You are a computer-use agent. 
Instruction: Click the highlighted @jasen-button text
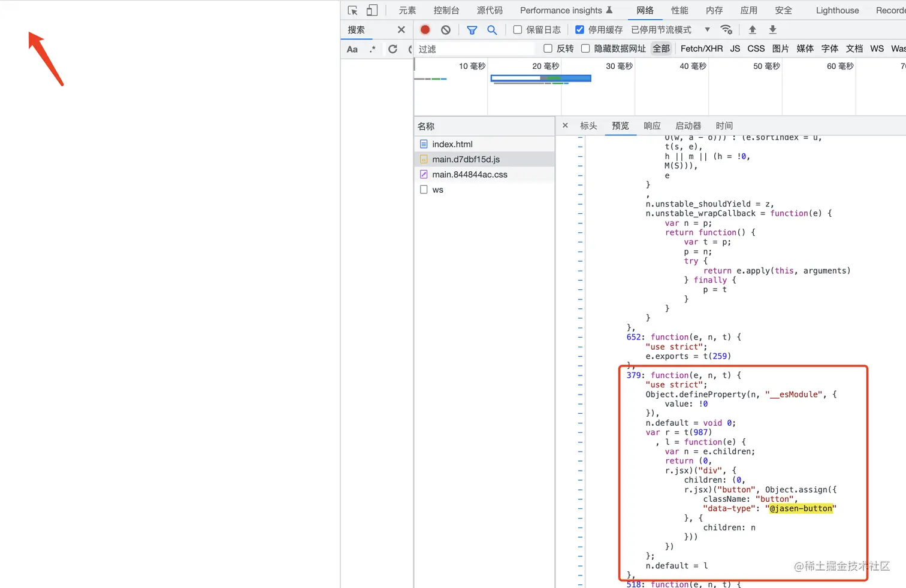point(801,508)
